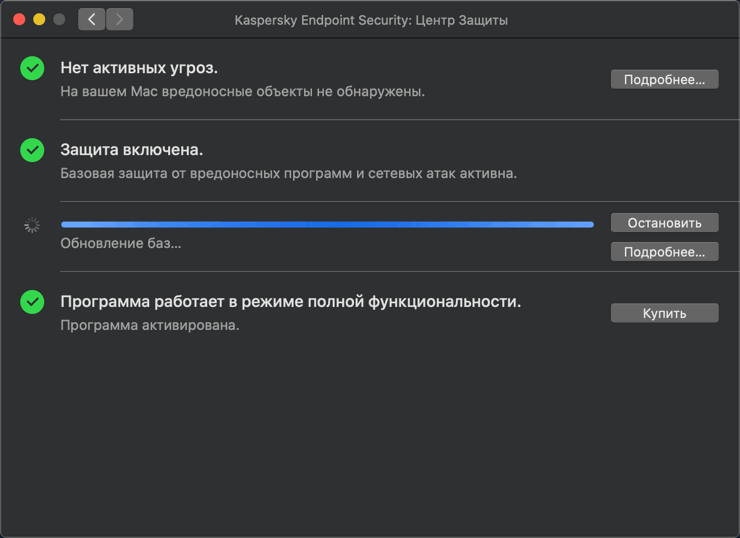Click the blue database update progress bar
This screenshot has height=538, width=740.
coord(327,225)
